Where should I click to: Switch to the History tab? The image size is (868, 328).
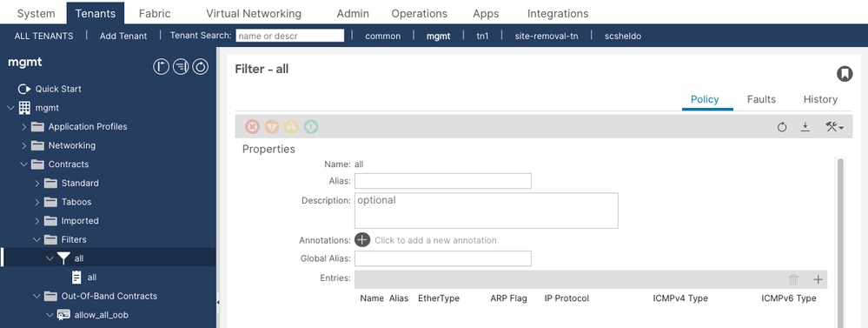[x=820, y=99]
